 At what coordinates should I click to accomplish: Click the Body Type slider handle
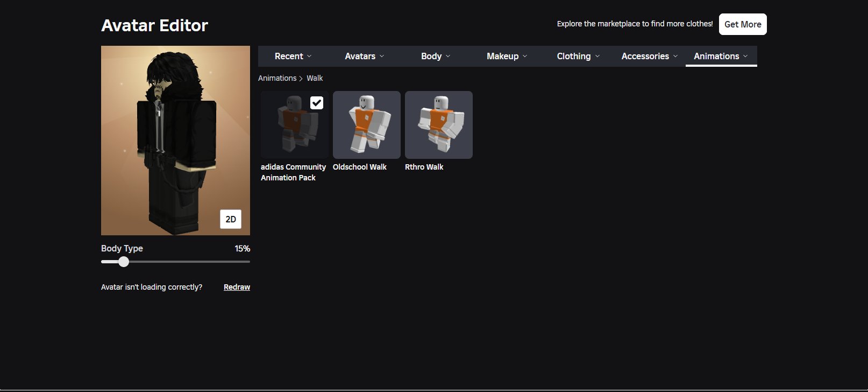124,262
